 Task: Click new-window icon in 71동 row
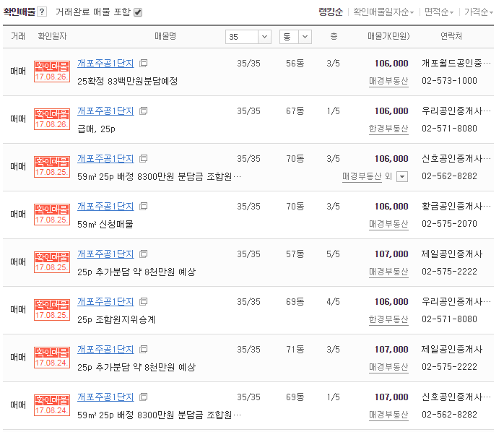[144, 349]
